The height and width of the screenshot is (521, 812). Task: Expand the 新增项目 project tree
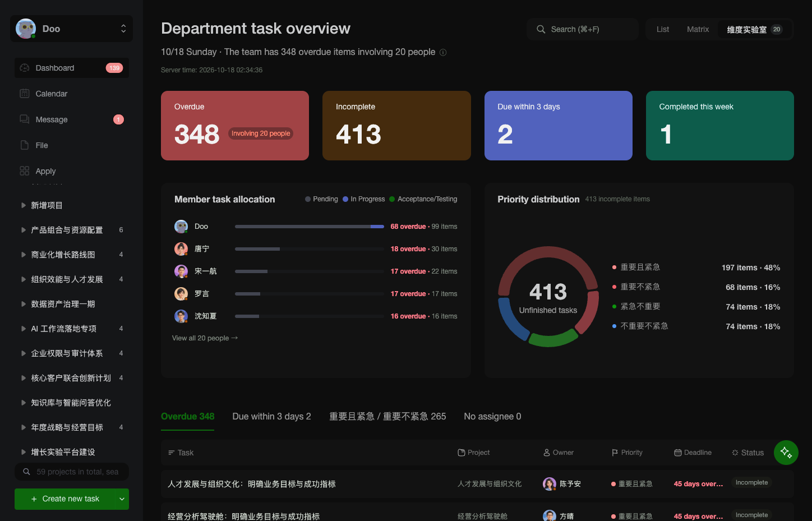(x=24, y=205)
